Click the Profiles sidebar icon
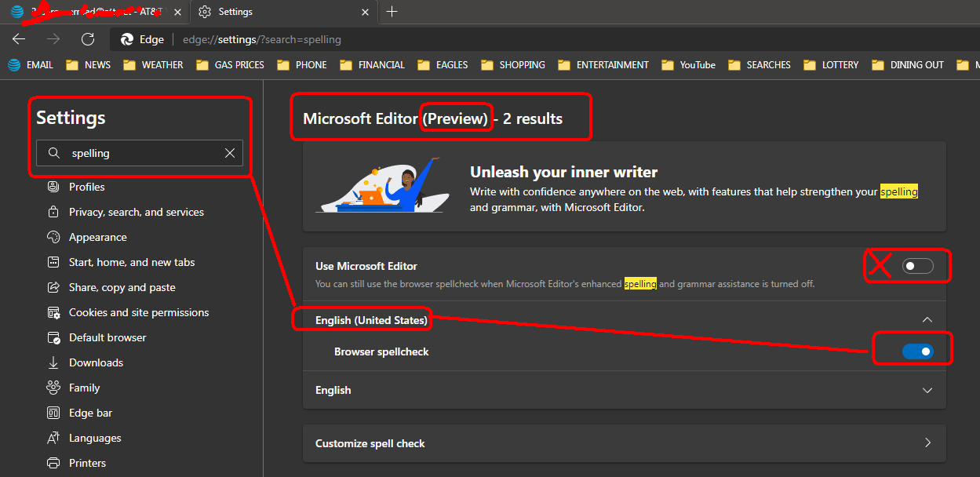The image size is (980, 477). pos(53,187)
